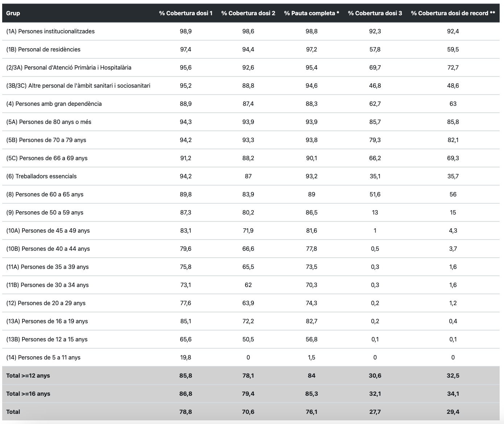Select the '(6) Treballadors essencials' row label
Screen dimensions: 504x424
[41, 176]
